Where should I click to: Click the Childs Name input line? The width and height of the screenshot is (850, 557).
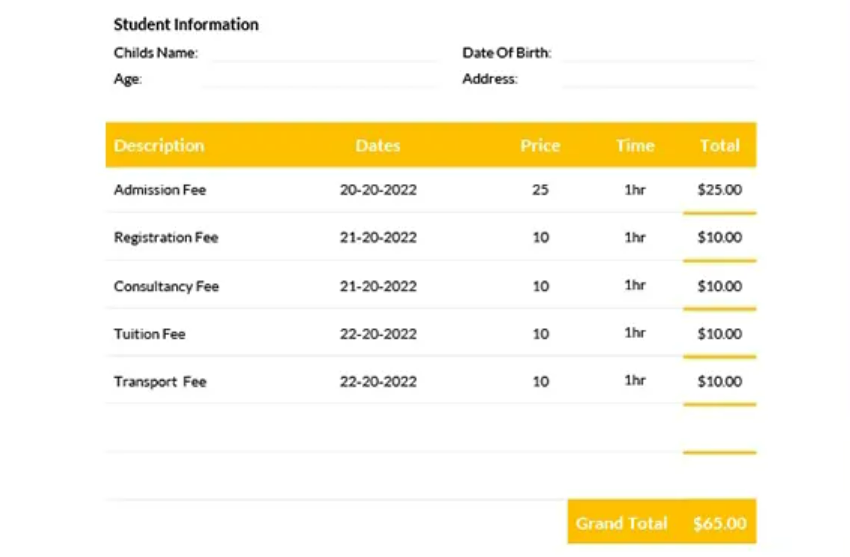tap(322, 54)
